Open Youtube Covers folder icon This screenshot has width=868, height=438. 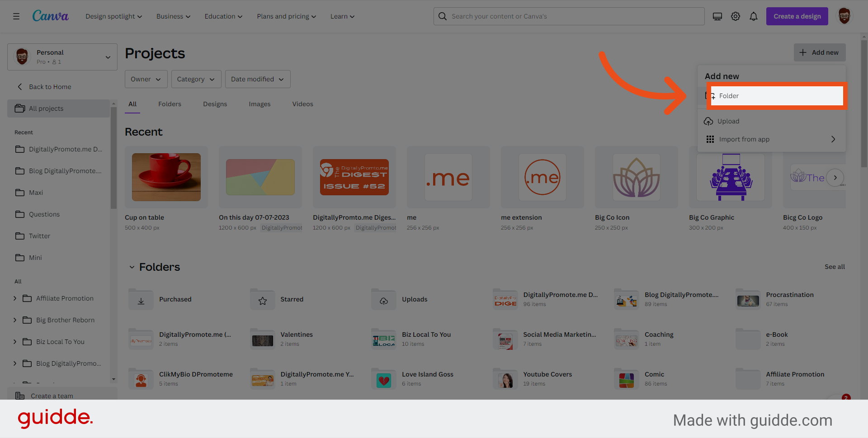click(x=505, y=379)
